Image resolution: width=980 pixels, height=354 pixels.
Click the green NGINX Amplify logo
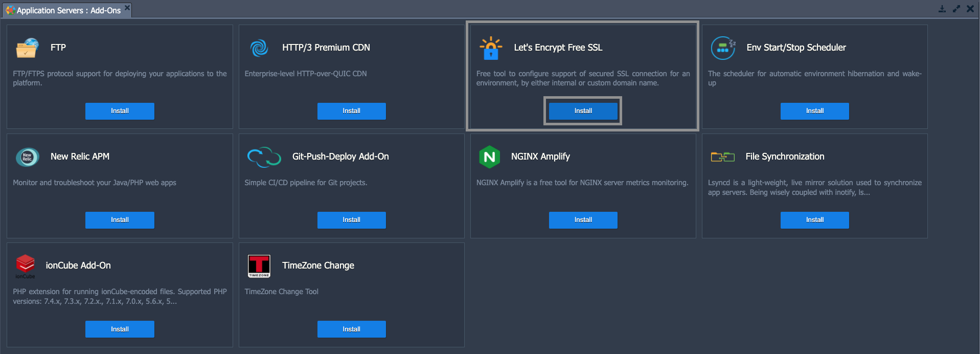click(x=489, y=157)
